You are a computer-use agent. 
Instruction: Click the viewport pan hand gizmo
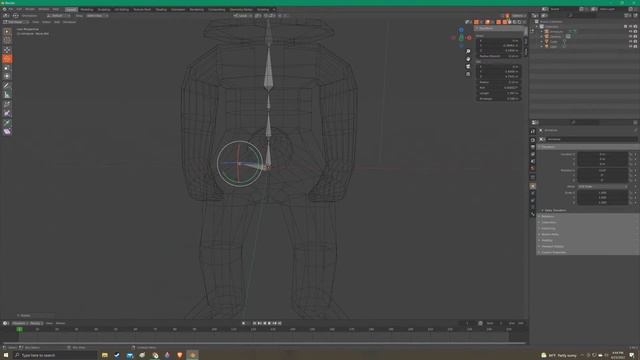[468, 59]
